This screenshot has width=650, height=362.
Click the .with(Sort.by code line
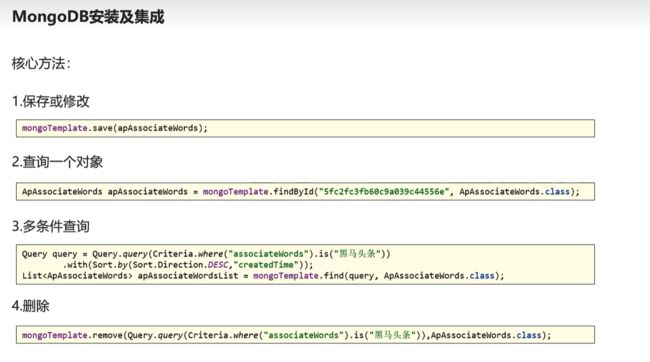(188, 265)
